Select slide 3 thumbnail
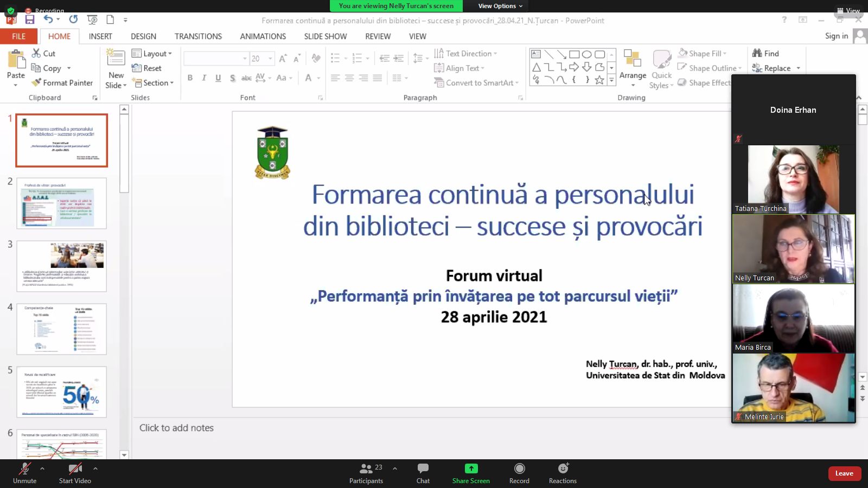The width and height of the screenshot is (868, 488). tap(62, 266)
